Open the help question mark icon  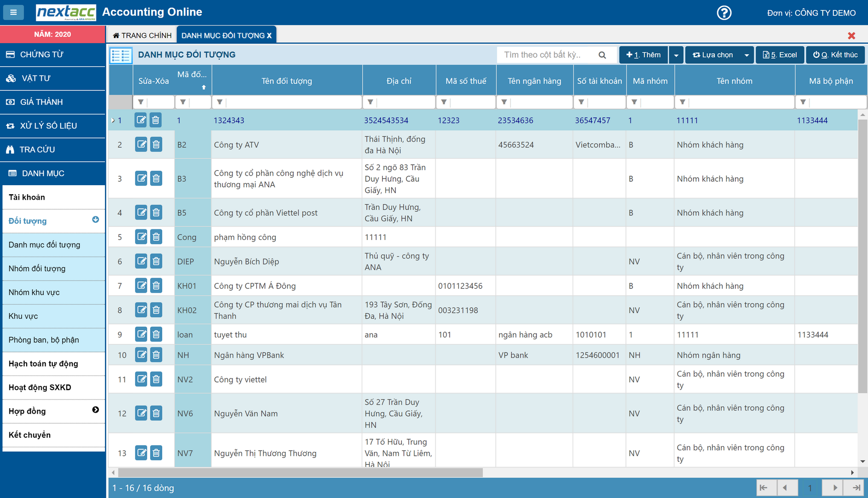point(724,13)
